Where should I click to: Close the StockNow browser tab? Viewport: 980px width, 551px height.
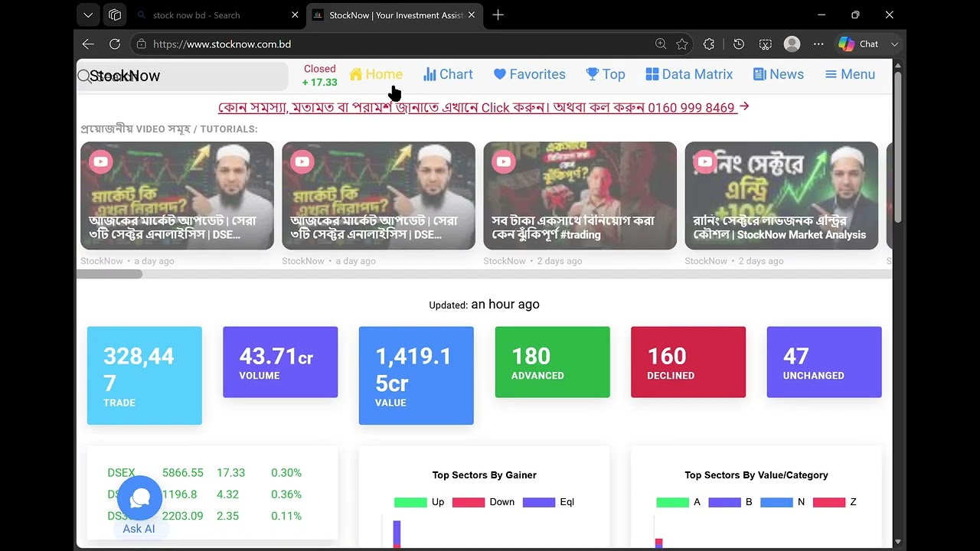[x=472, y=15]
